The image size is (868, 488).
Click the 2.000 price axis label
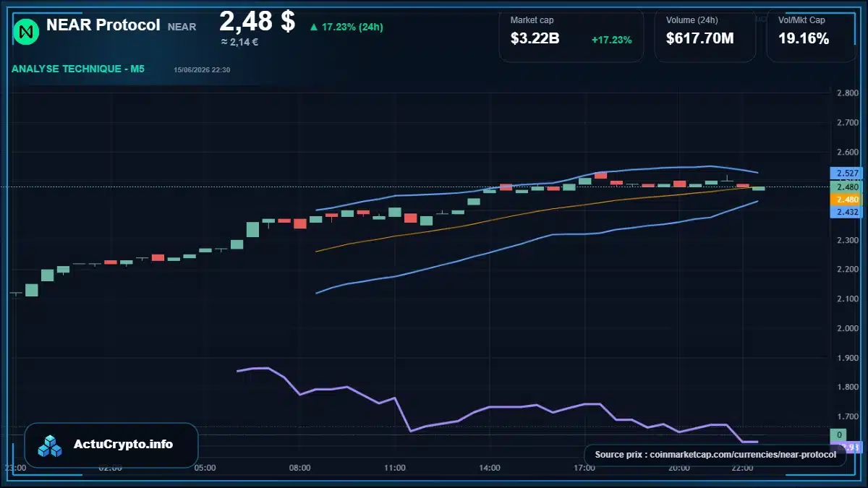tap(846, 328)
